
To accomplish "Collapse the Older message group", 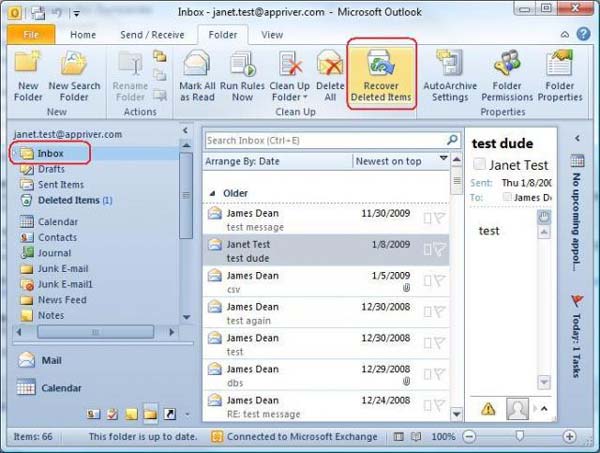I will (212, 193).
